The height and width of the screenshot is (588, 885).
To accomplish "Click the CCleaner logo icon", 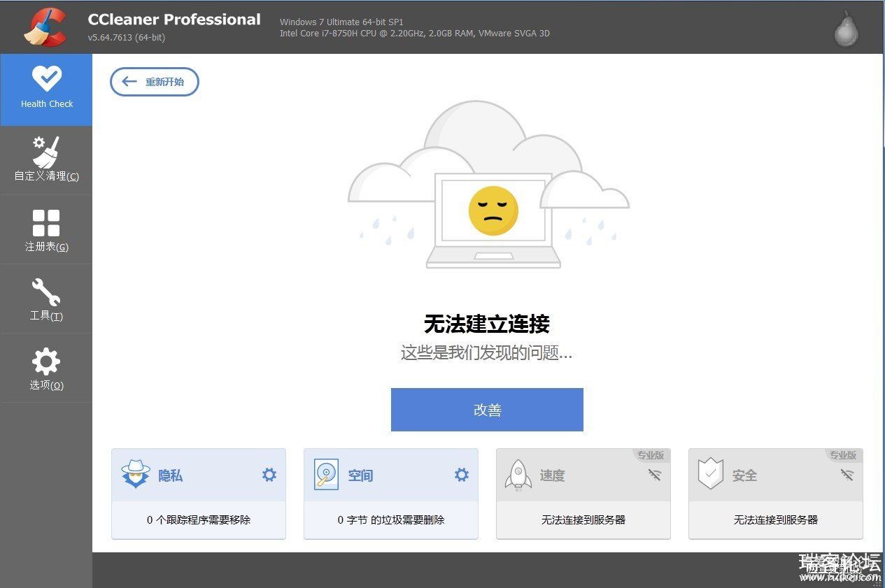I will [x=44, y=27].
